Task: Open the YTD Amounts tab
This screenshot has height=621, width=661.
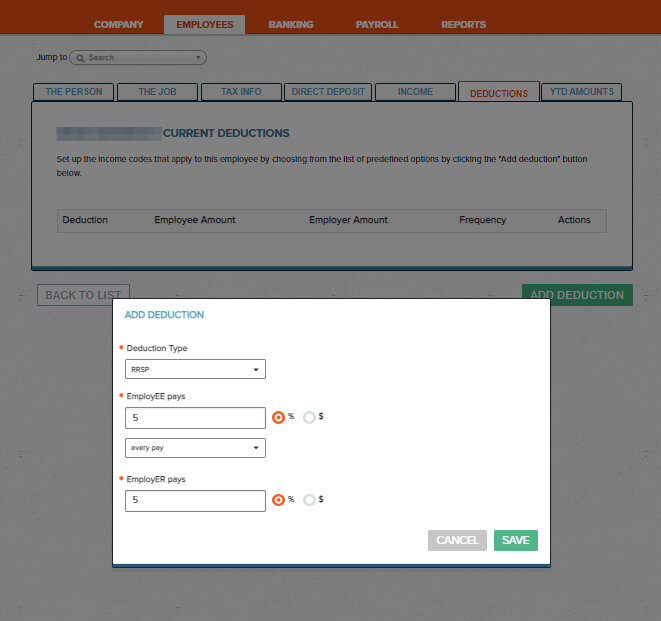Action: [x=581, y=92]
